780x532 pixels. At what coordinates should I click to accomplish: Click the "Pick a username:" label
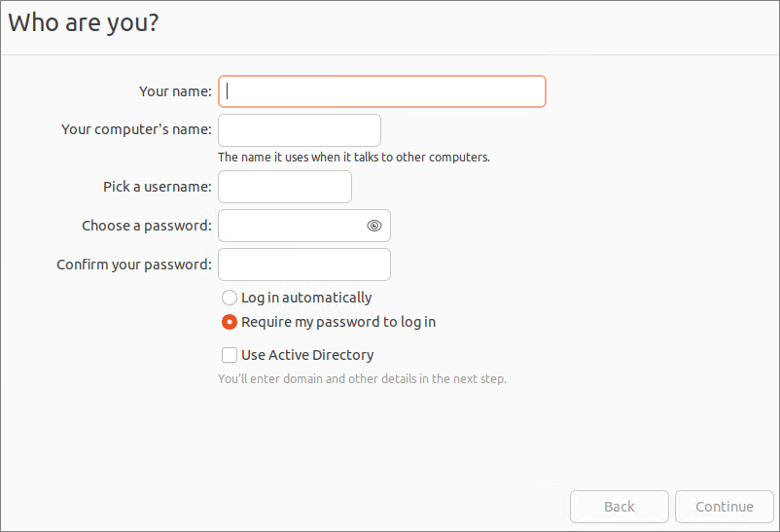point(158,187)
